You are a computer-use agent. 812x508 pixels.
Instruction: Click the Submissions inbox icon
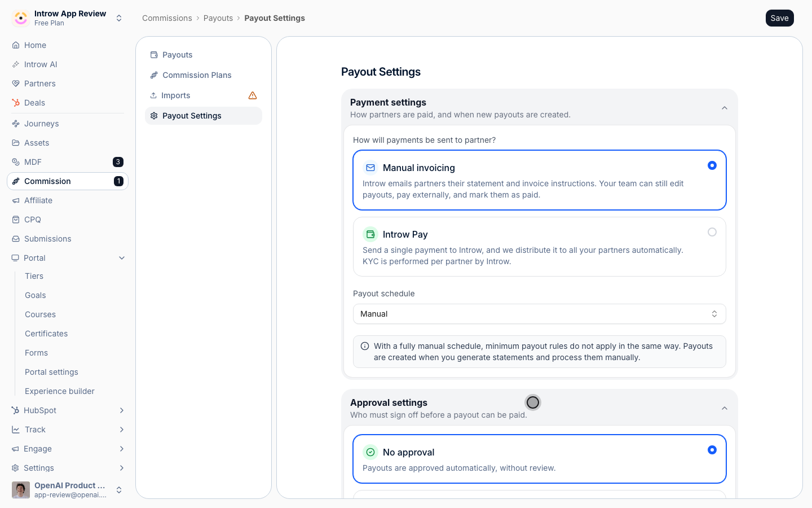(16, 239)
